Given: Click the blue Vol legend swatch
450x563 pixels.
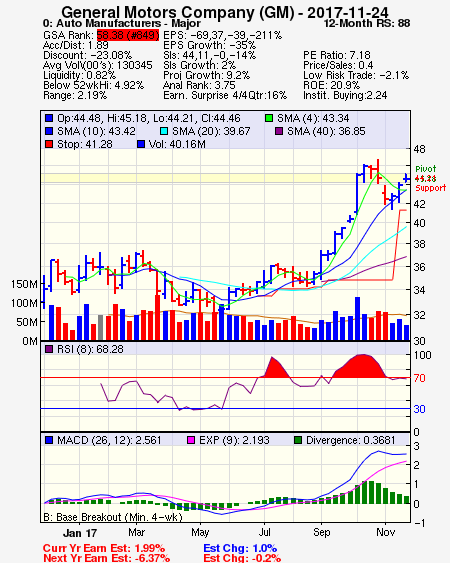Looking at the screenshot, I should tap(141, 144).
